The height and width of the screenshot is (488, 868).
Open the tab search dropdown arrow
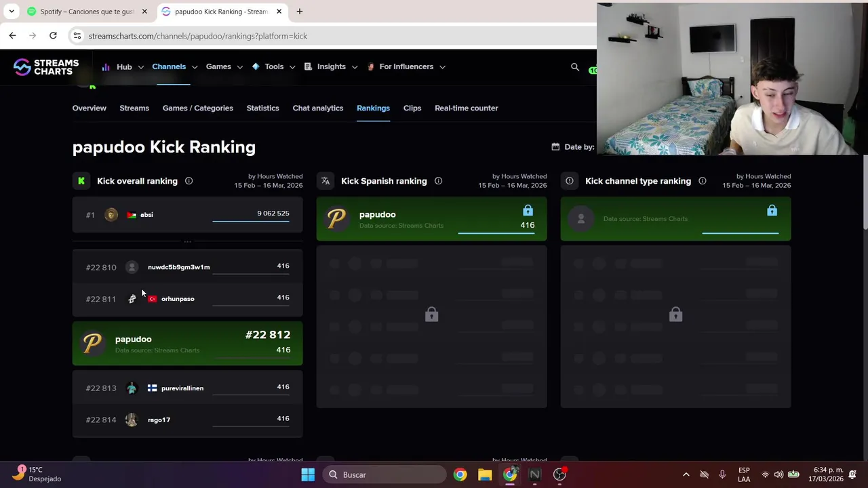click(12, 12)
